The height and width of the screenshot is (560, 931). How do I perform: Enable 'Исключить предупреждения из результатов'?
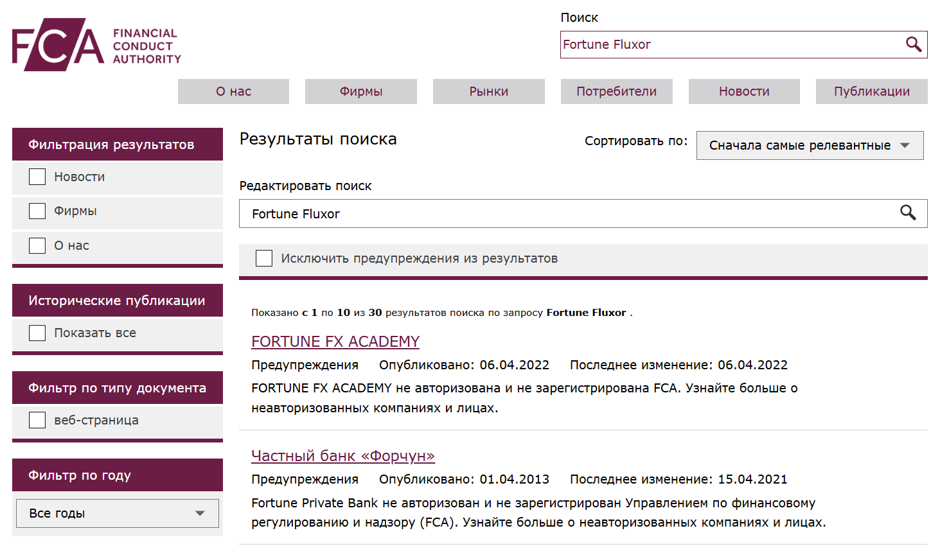(x=263, y=258)
